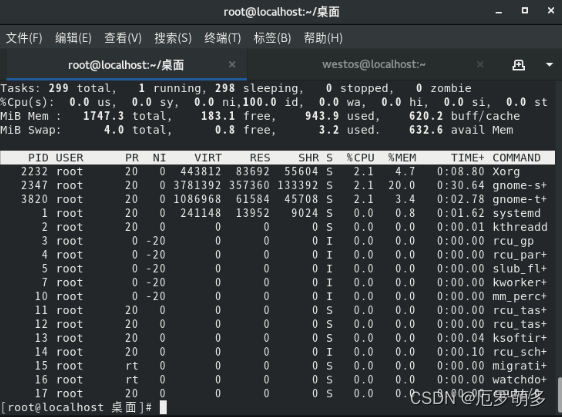Click the 20.0 %MEM value
This screenshot has width=562, height=417.
(x=401, y=186)
